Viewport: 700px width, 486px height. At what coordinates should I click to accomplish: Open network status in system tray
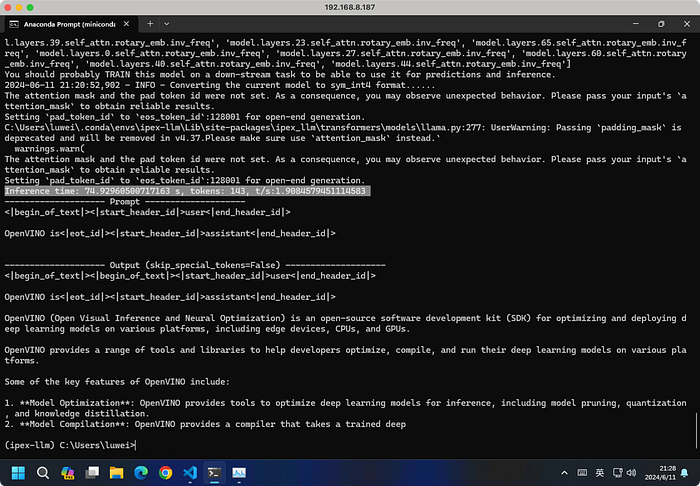pos(617,473)
